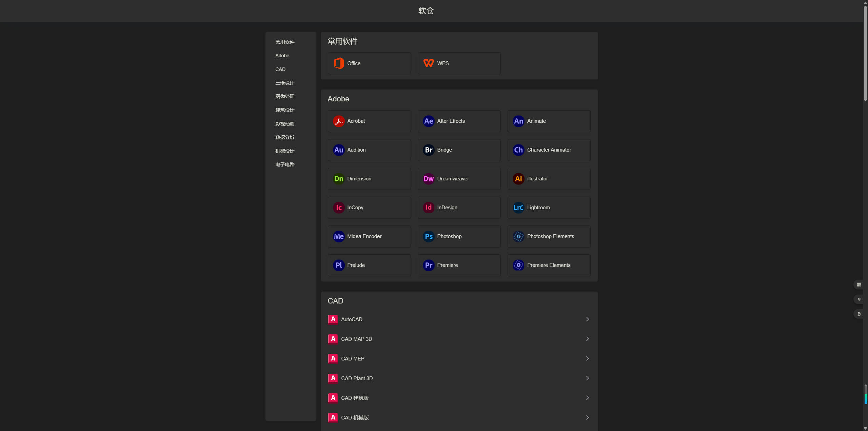
Task: Select the After Effects Ae icon
Action: point(429,121)
